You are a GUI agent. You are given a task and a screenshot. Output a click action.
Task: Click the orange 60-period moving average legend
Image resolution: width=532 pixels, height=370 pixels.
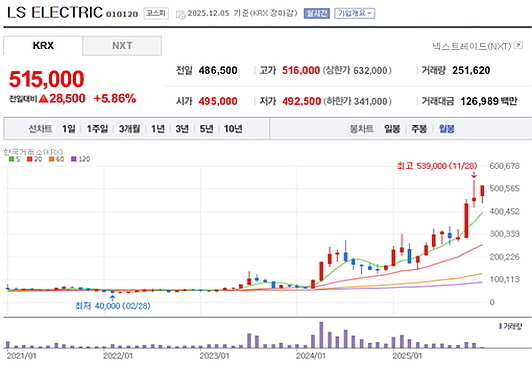(x=56, y=159)
